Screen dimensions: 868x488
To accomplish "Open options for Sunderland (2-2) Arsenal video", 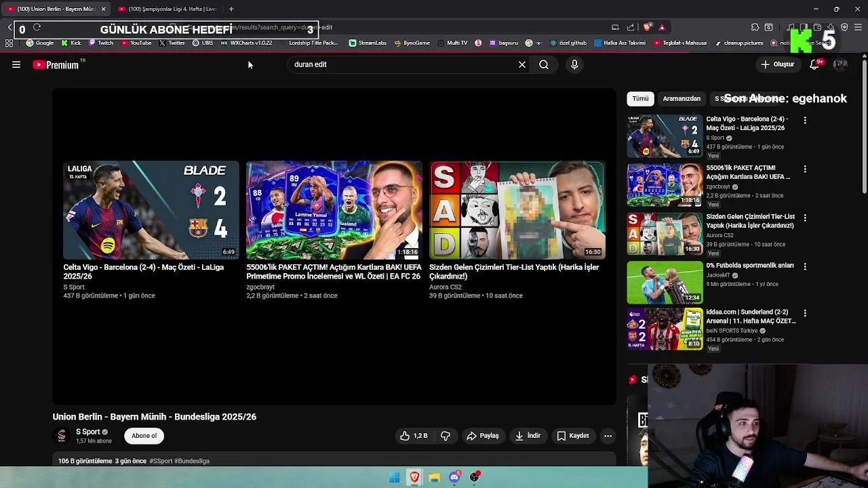I will pyautogui.click(x=805, y=313).
